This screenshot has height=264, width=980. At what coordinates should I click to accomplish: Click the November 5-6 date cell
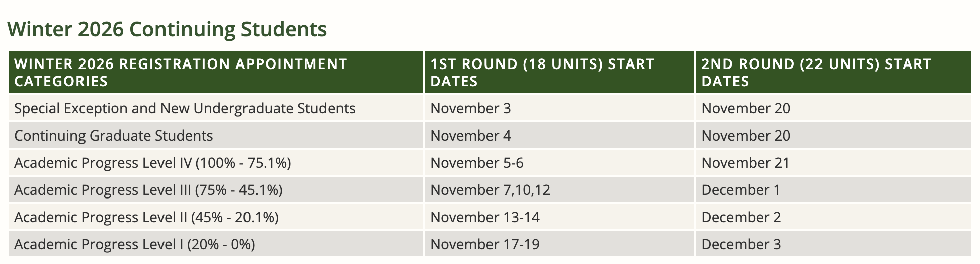point(477,163)
